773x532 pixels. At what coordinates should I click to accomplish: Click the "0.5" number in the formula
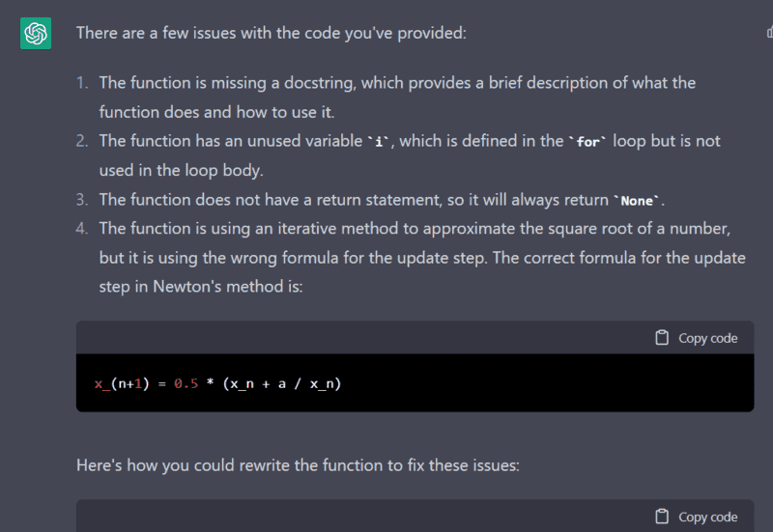[186, 383]
